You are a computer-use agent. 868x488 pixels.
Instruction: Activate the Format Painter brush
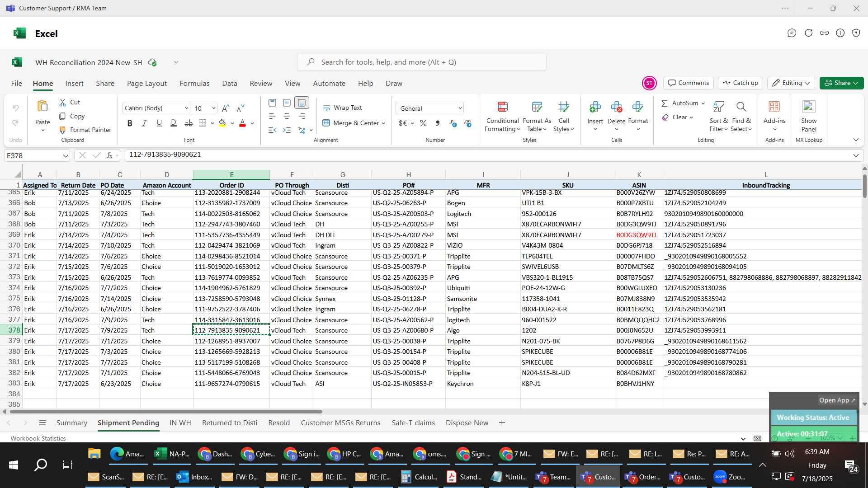62,130
